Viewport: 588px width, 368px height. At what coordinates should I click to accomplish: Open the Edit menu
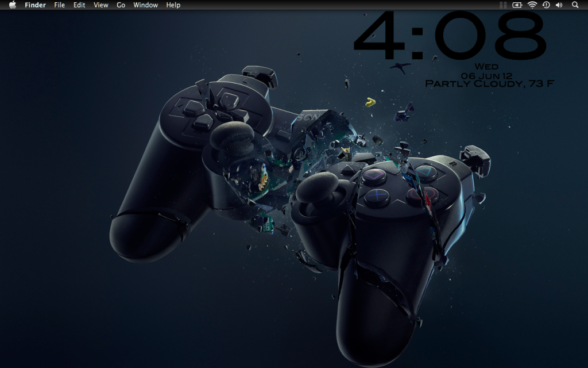pyautogui.click(x=79, y=5)
